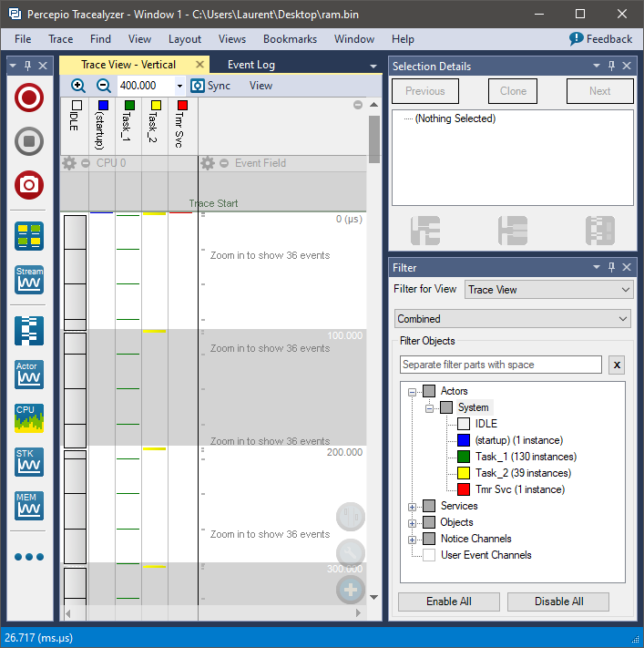Clear the filter text with x button
The height and width of the screenshot is (648, 644).
coord(617,365)
